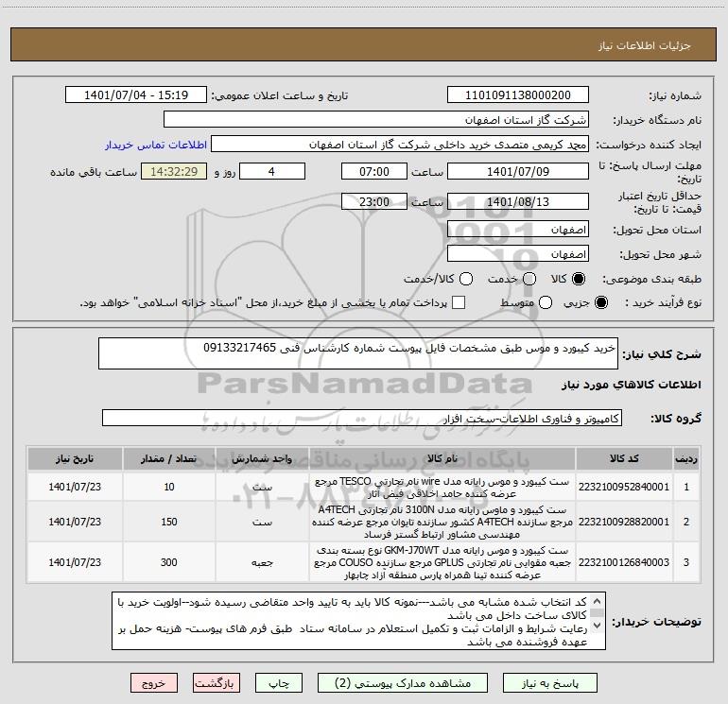The height and width of the screenshot is (704, 728).
Task: Click the remaining days field showing 4
Action: tap(272, 171)
